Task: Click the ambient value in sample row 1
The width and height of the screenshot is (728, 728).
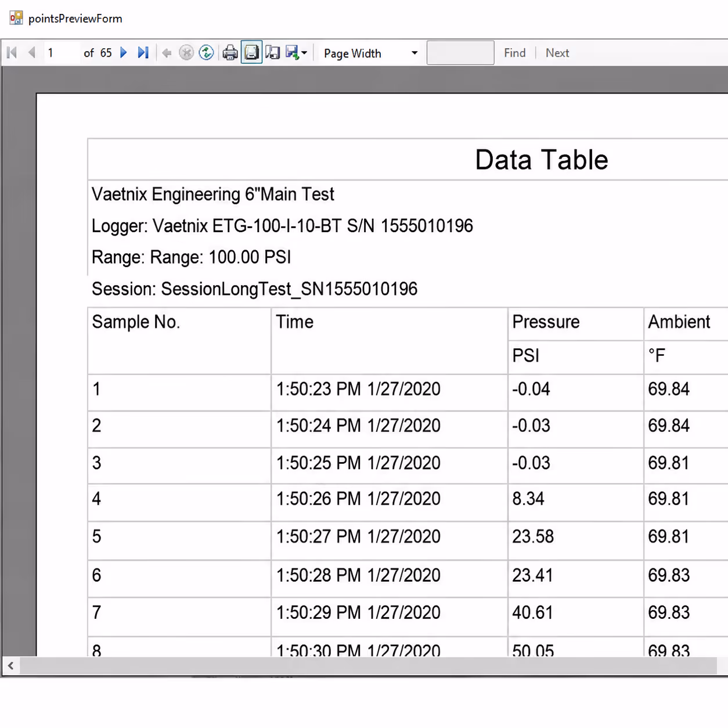Action: (x=669, y=389)
